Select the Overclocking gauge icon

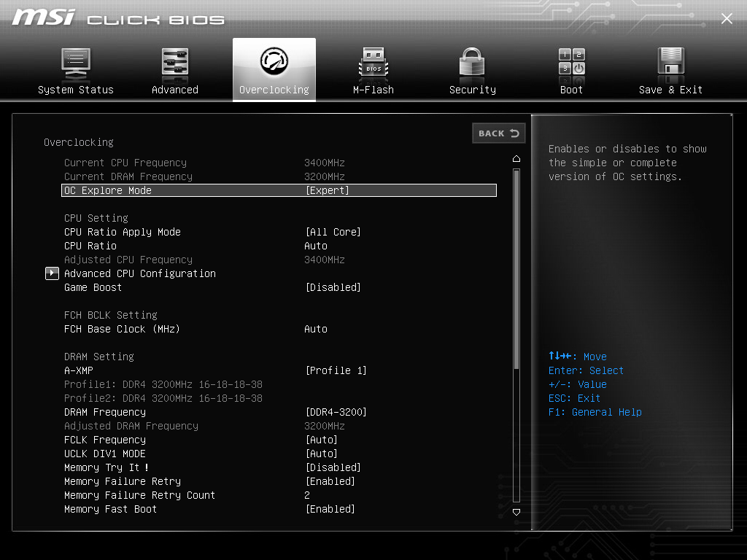coord(274,61)
